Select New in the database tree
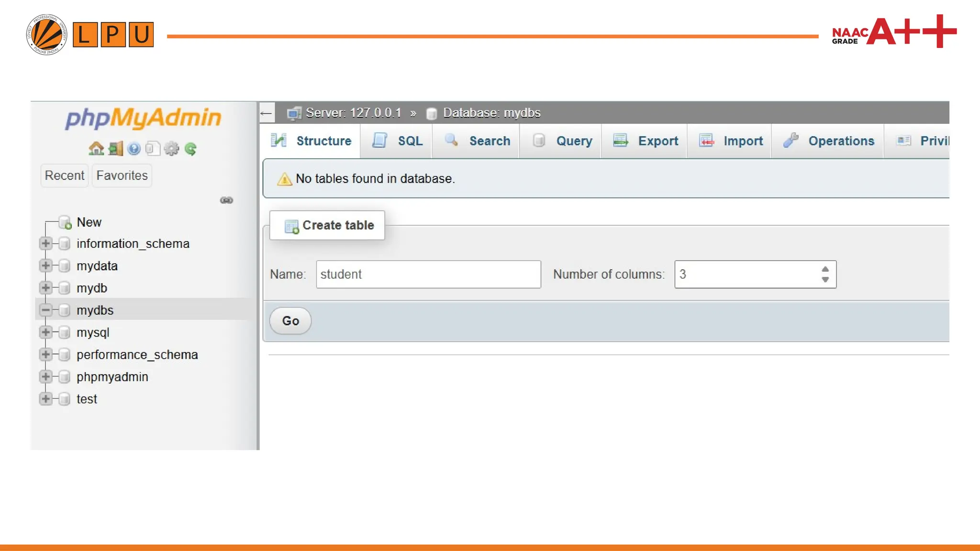The width and height of the screenshot is (980, 551). coord(89,222)
